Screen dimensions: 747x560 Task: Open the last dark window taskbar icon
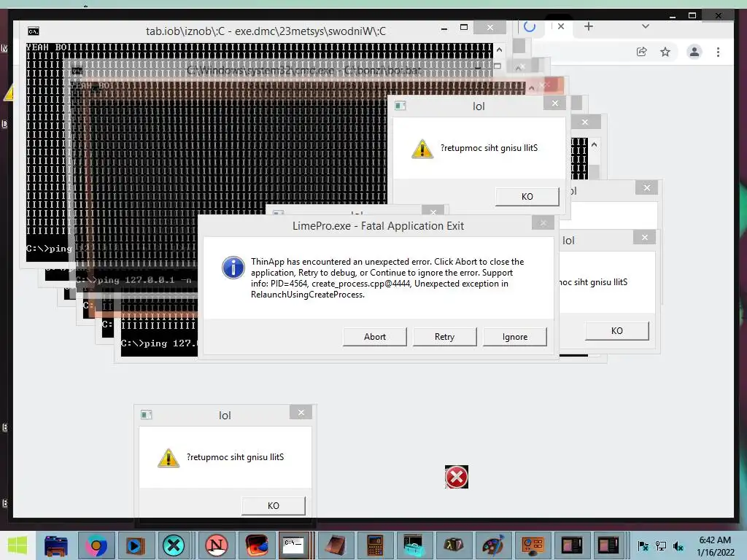(608, 545)
